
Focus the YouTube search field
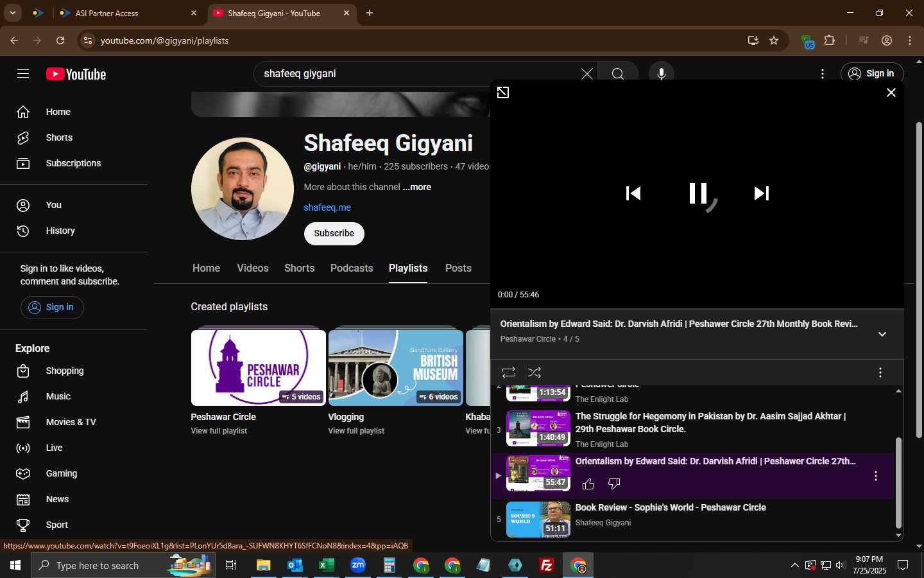[417, 74]
